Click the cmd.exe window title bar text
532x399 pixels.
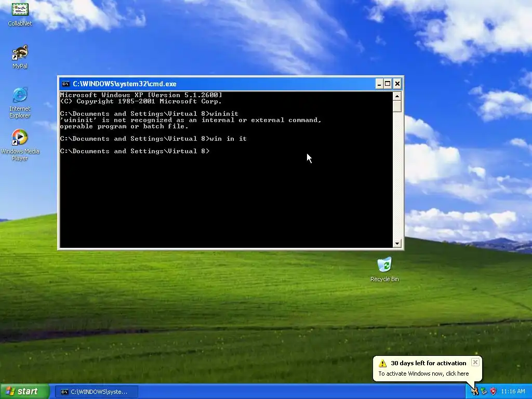tap(125, 84)
